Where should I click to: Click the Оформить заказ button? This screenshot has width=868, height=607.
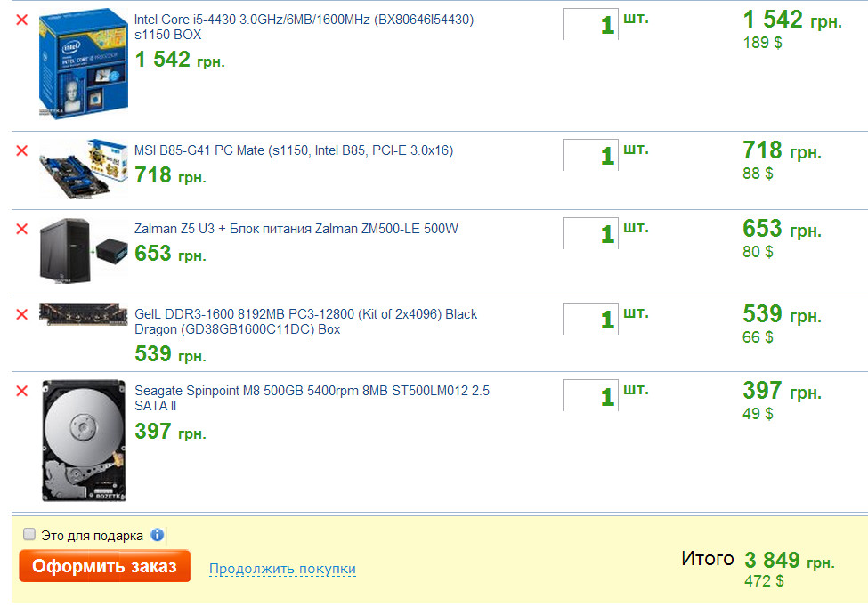[105, 566]
